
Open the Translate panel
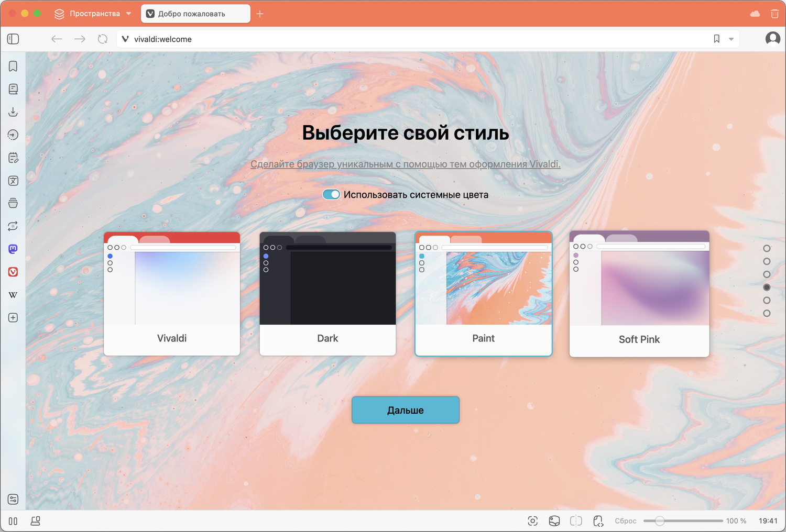click(x=13, y=181)
